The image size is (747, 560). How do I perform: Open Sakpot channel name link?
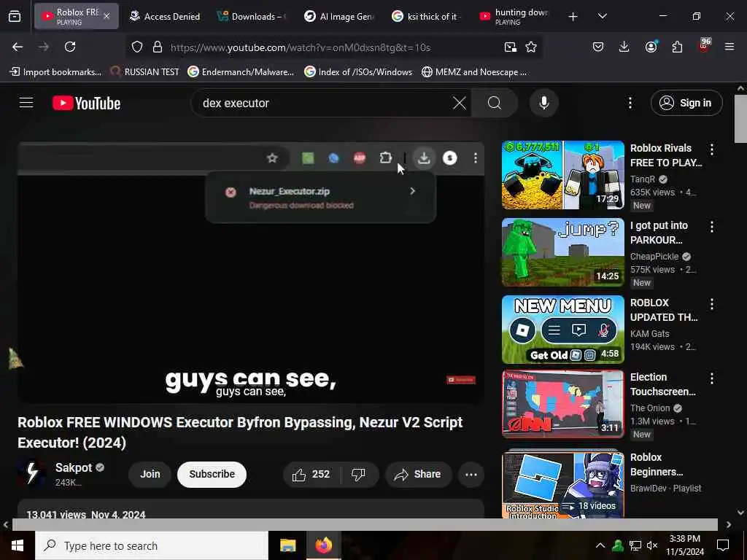pos(74,467)
